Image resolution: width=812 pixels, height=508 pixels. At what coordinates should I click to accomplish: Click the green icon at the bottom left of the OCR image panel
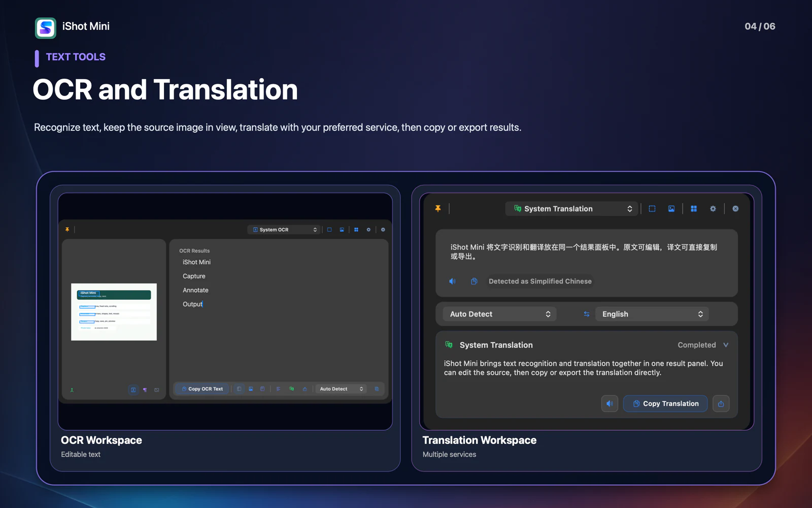click(x=72, y=390)
